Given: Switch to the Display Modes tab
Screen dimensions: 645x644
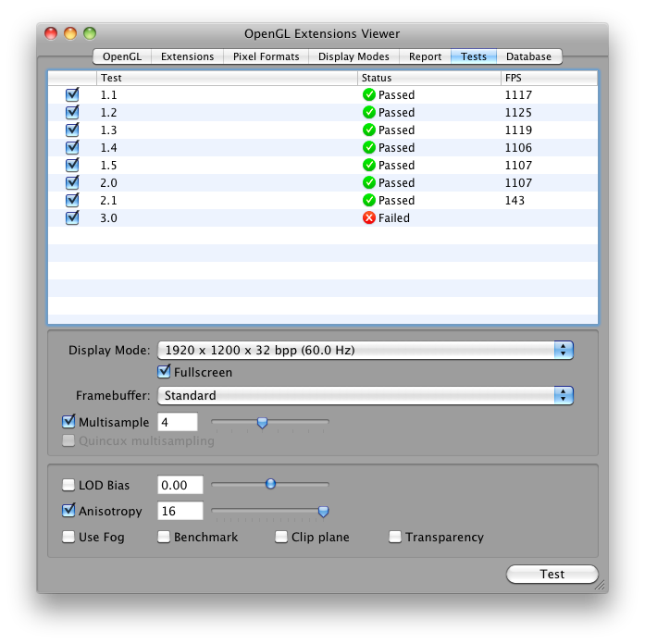Looking at the screenshot, I should tap(354, 56).
